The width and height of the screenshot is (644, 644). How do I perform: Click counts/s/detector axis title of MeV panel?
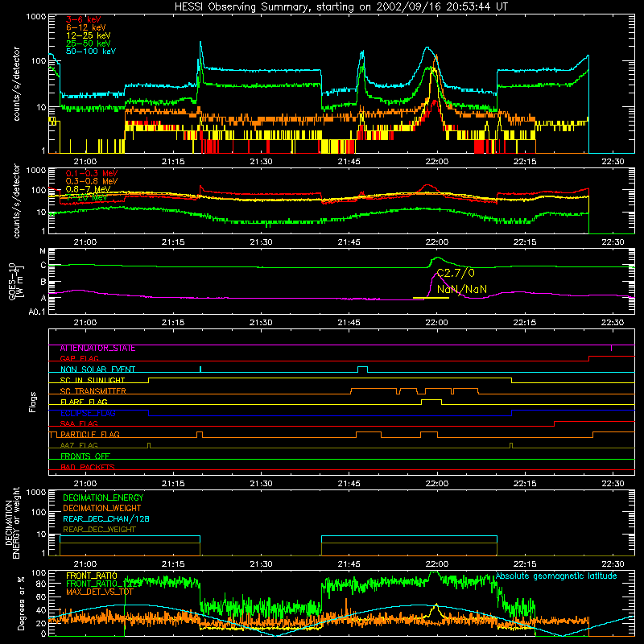[16, 200]
